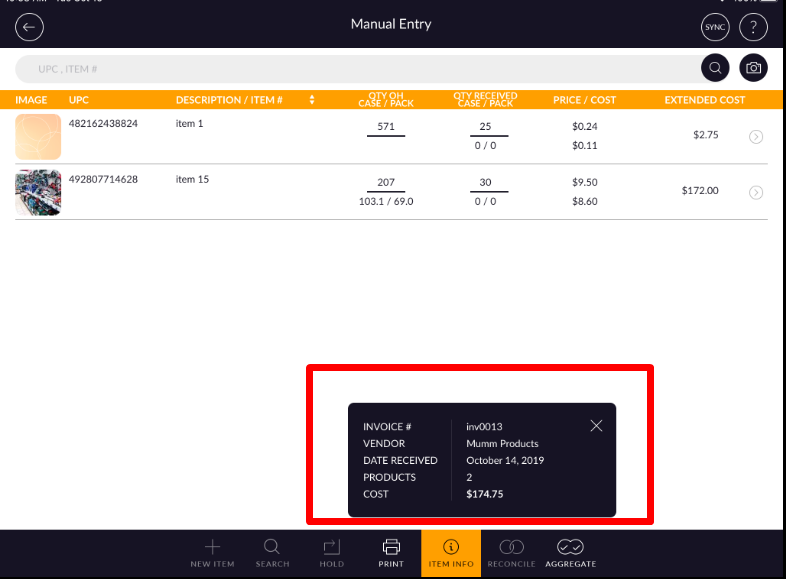Close the invoice info popup
786x579 pixels.
point(596,426)
